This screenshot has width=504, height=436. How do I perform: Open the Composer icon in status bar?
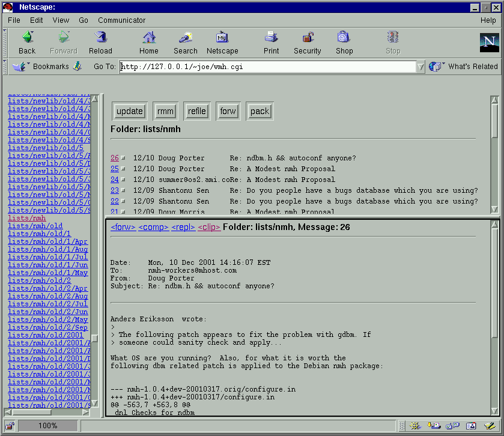click(x=488, y=426)
